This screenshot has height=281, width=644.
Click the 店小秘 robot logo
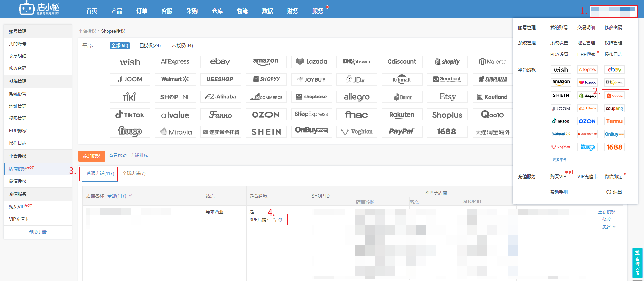click(39, 8)
